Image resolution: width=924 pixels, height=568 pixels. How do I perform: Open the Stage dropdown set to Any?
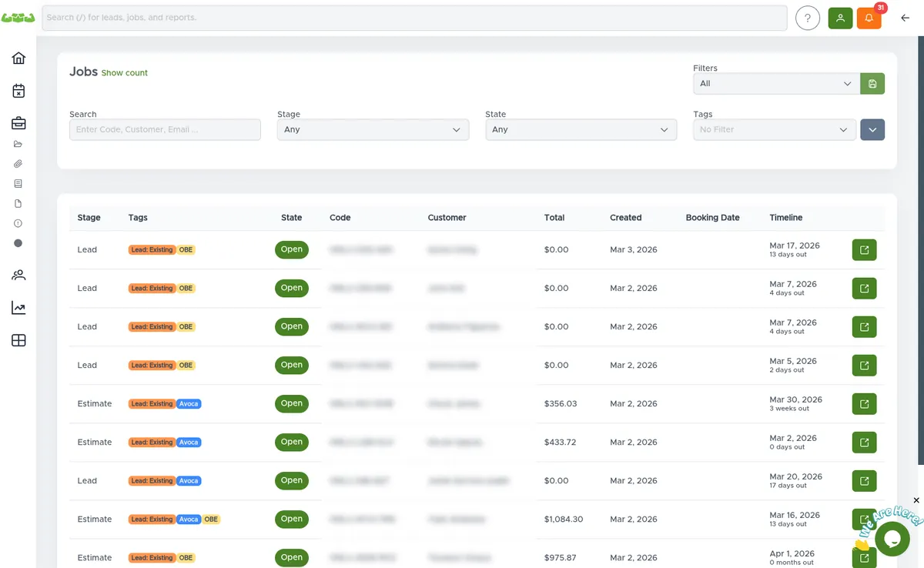(373, 129)
